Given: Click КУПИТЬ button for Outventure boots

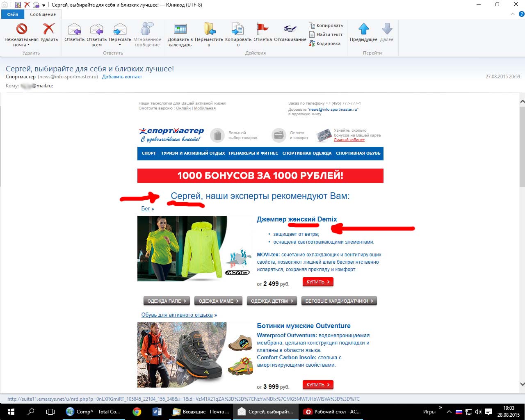Looking at the screenshot, I should tap(318, 385).
